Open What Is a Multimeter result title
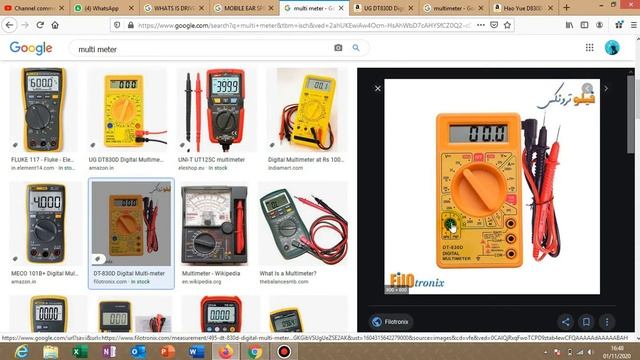 coord(288,273)
